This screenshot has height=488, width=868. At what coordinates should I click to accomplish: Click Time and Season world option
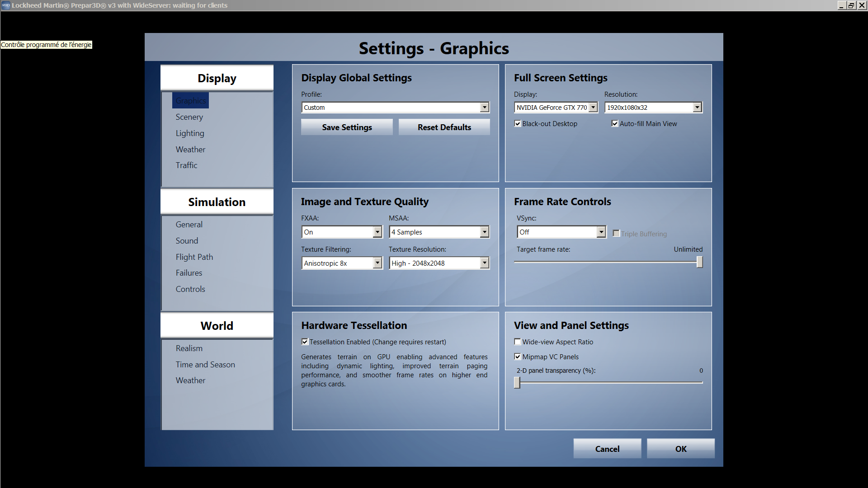click(206, 364)
